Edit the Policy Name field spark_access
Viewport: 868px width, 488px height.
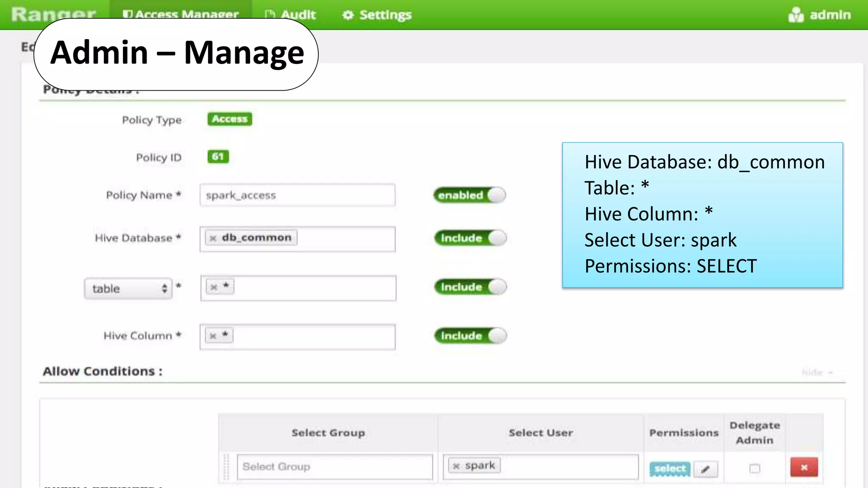298,195
